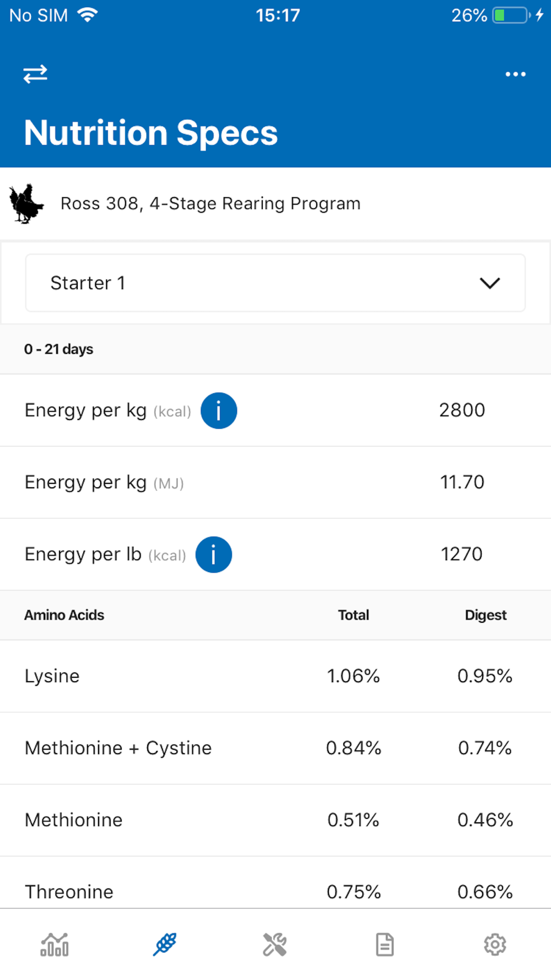Open the documents tab
The width and height of the screenshot is (551, 980).
point(385,944)
